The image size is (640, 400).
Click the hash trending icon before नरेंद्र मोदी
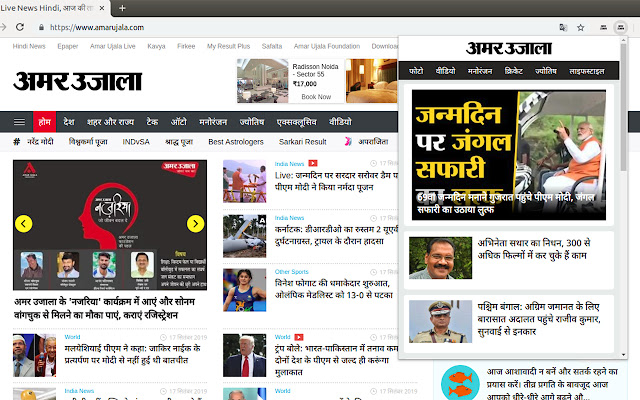tap(17, 142)
